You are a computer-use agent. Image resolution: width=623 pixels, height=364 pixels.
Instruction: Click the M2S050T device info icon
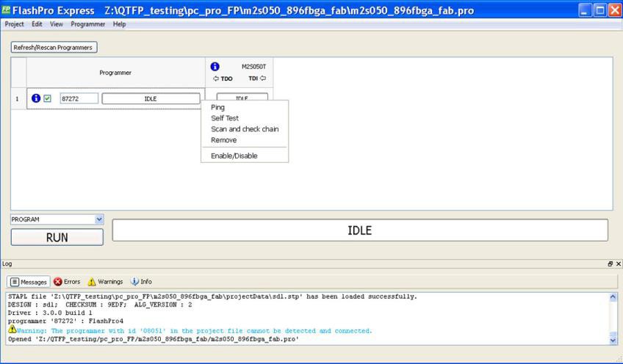coord(215,66)
